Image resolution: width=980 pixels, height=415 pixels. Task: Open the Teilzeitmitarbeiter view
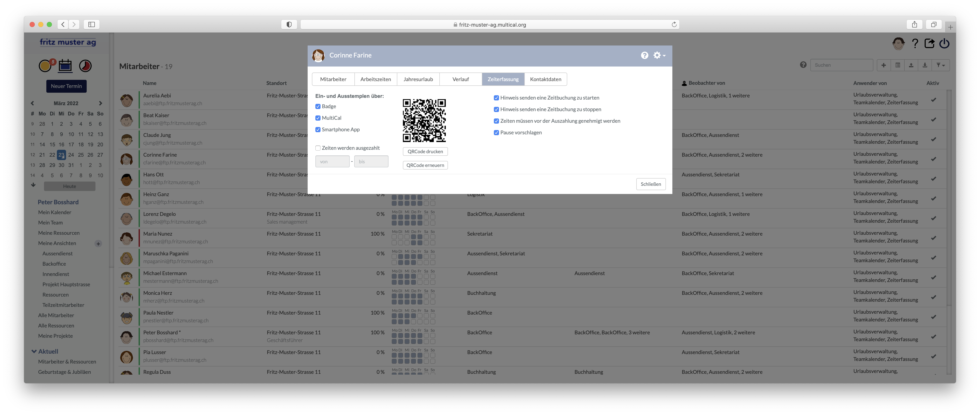63,305
